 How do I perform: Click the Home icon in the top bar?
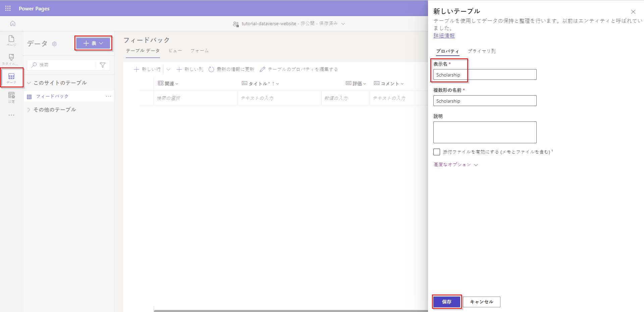pyautogui.click(x=12, y=23)
